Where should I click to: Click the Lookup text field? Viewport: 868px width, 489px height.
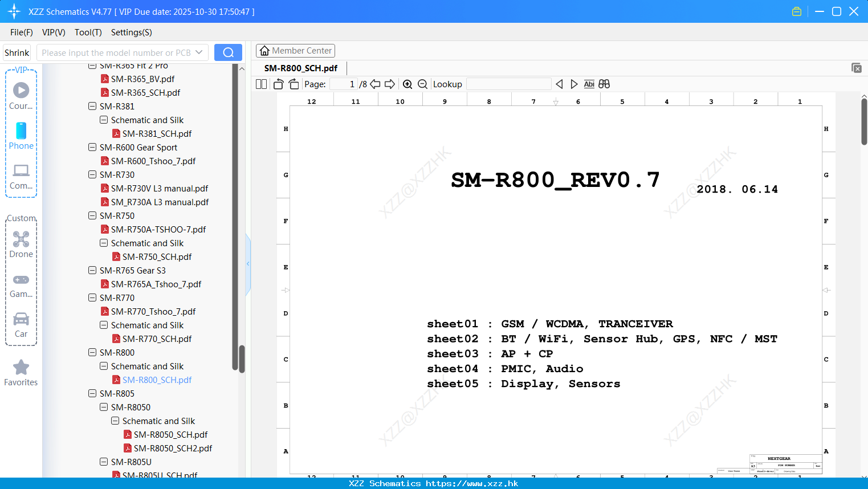pyautogui.click(x=508, y=84)
